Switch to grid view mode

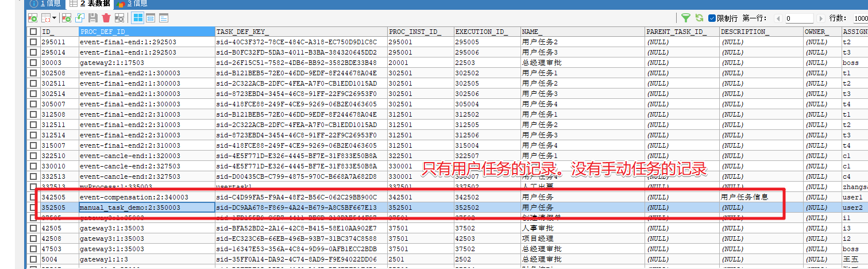tap(138, 18)
